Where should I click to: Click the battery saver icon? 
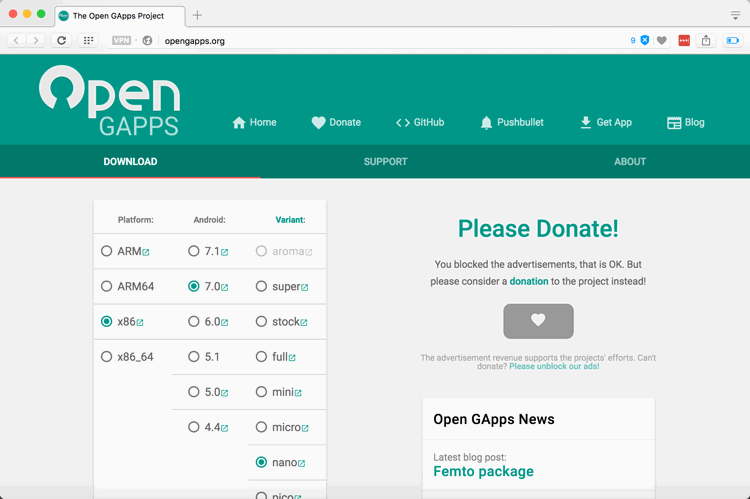(x=732, y=41)
